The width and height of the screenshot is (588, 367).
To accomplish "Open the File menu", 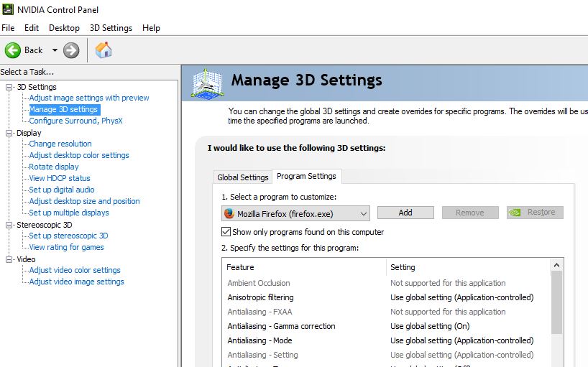I will (x=8, y=28).
